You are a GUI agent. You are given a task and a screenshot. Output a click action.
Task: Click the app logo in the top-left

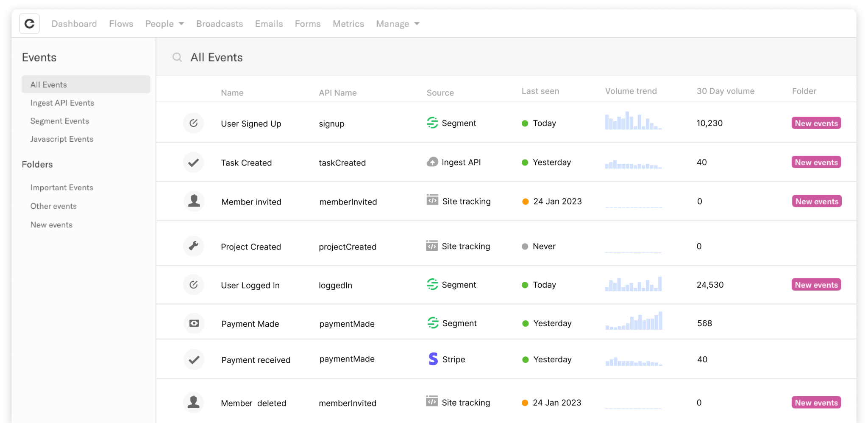click(29, 24)
